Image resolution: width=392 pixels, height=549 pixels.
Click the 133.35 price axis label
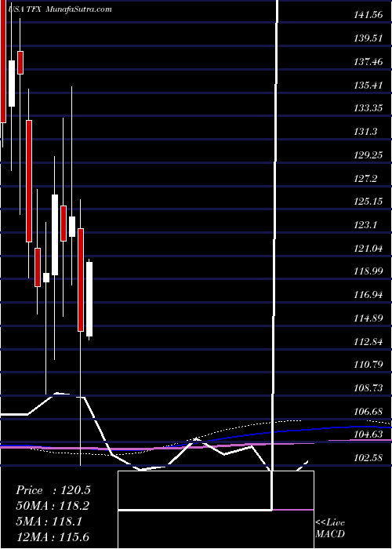(x=368, y=108)
